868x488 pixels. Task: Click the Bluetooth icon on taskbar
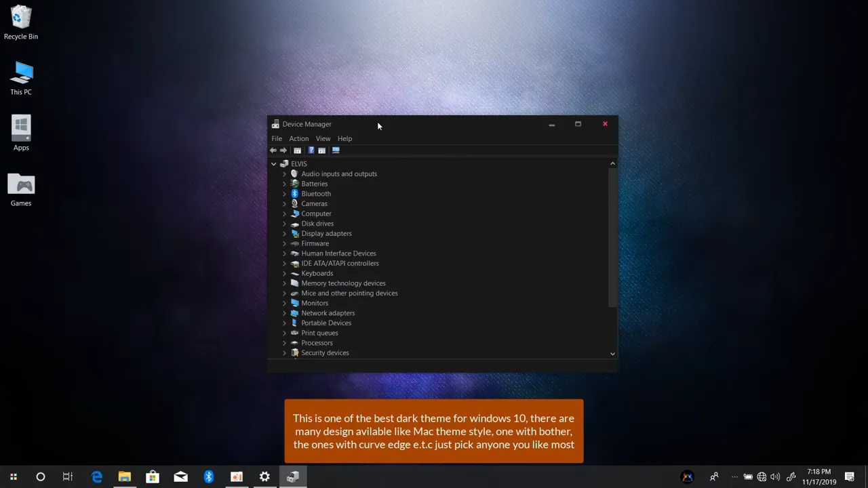(208, 477)
